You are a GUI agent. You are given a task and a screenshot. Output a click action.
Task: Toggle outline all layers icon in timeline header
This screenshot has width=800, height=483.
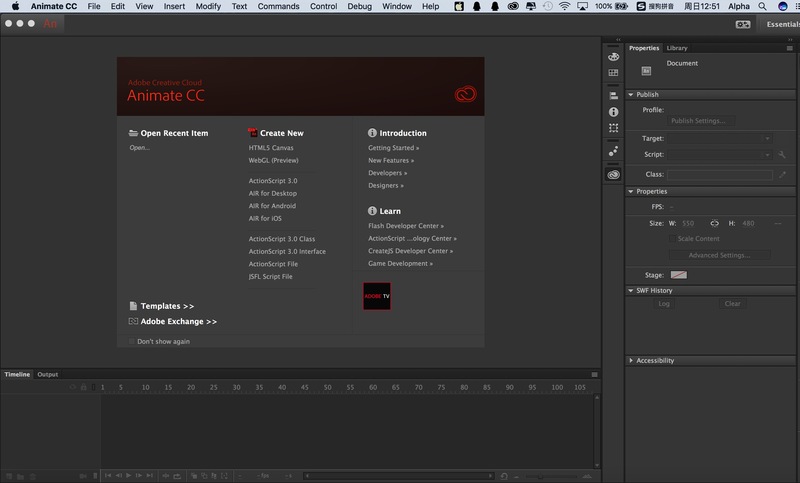(93, 387)
